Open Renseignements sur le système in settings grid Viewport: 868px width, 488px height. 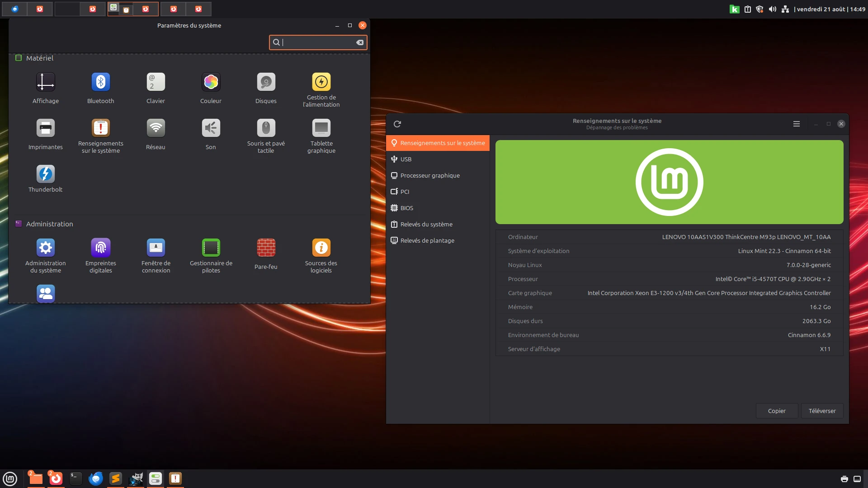[100, 136]
